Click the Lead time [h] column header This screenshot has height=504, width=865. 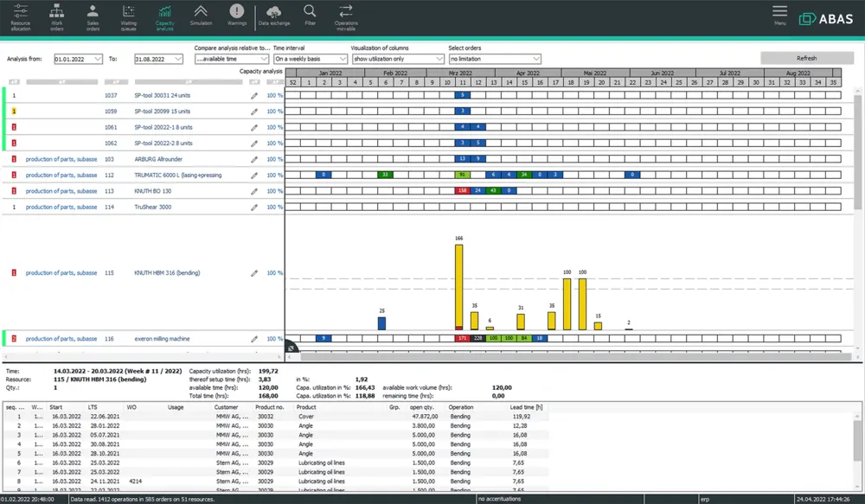[x=526, y=407]
